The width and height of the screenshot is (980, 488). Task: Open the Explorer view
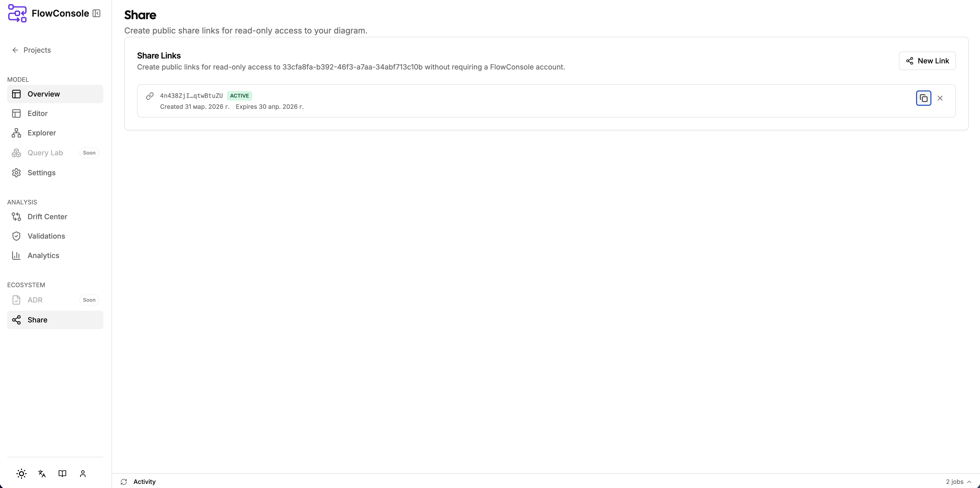coord(41,133)
